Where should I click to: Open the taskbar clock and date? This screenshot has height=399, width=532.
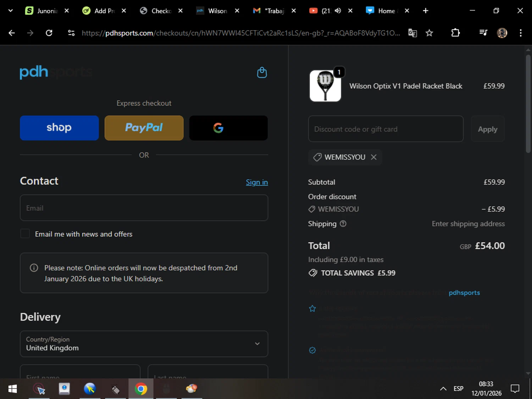click(486, 389)
